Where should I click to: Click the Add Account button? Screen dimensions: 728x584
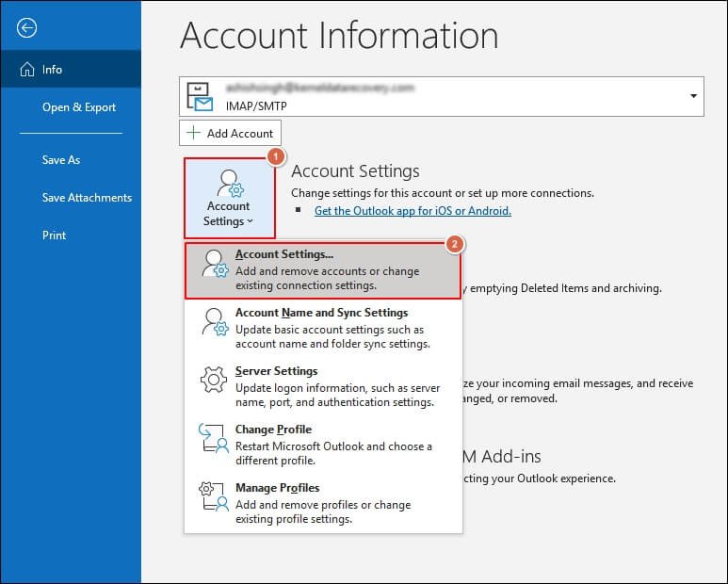click(x=230, y=133)
